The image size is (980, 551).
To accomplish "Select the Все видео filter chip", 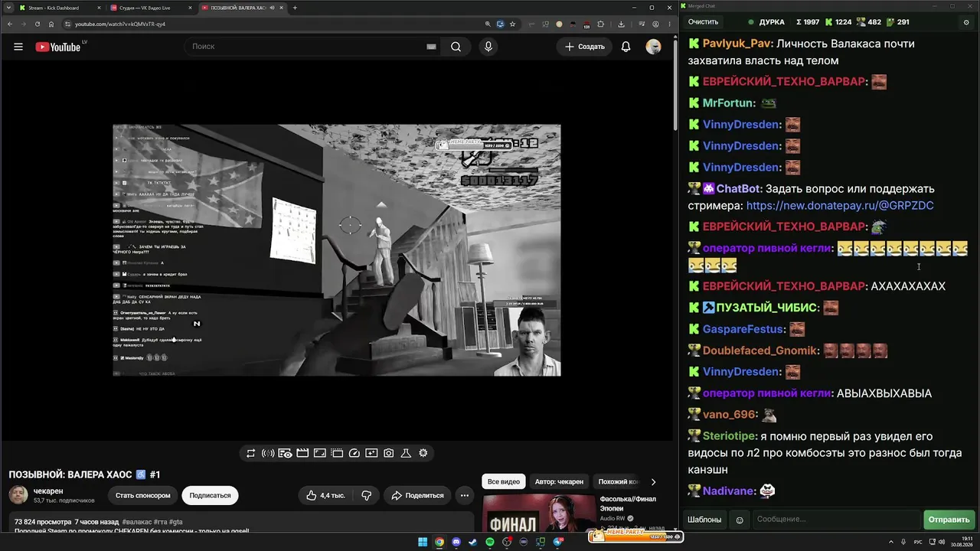I will [x=504, y=482].
